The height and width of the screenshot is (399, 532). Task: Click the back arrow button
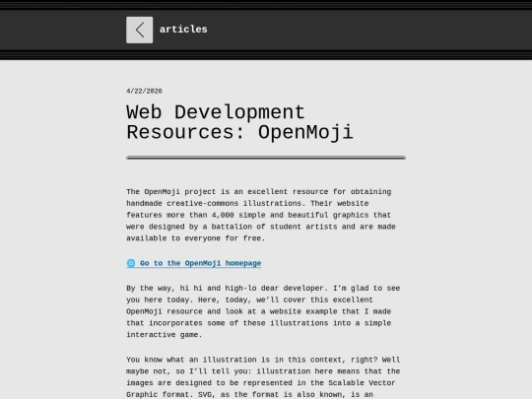140,30
